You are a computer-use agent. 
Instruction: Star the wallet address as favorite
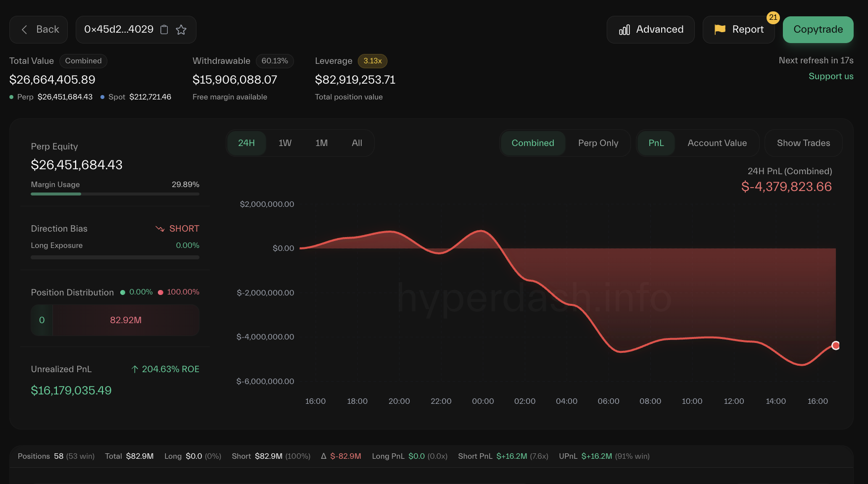point(181,30)
